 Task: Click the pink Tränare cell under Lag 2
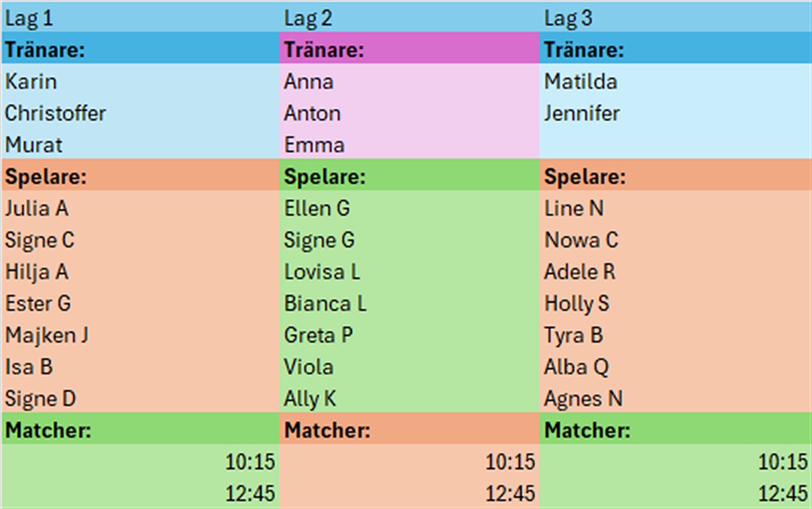coord(409,49)
